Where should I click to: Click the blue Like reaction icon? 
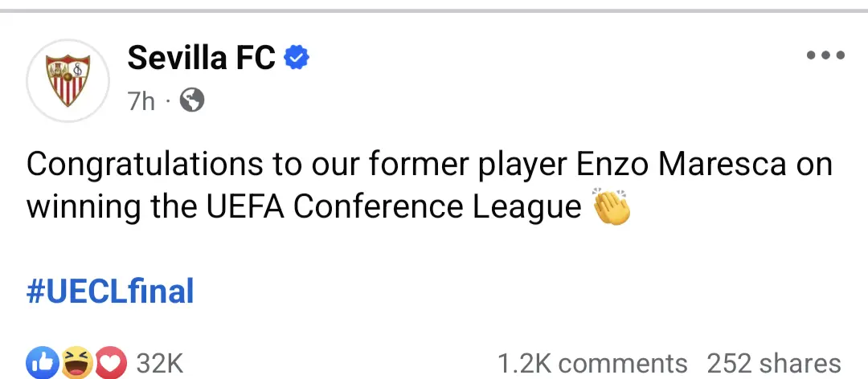[x=42, y=363]
